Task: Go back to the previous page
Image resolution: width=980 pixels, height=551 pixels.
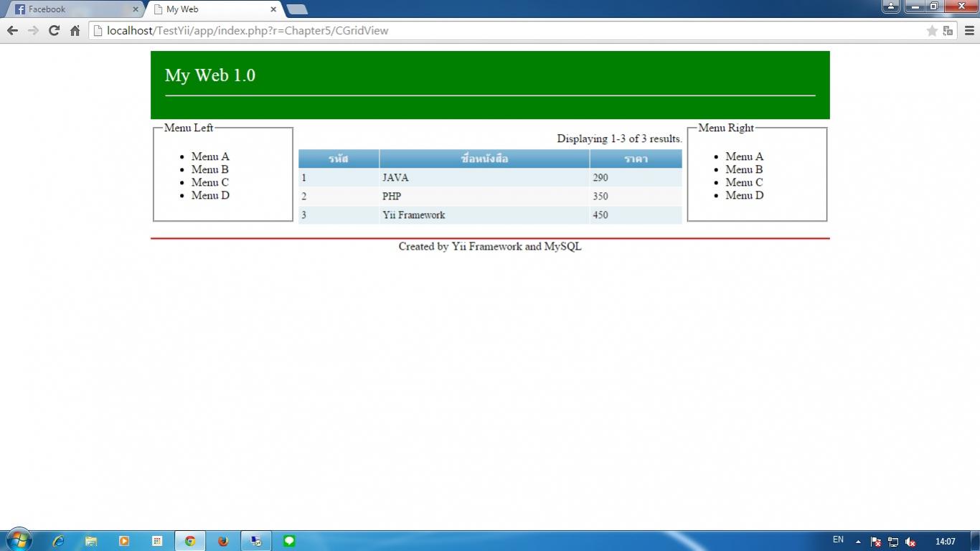Action: point(12,30)
